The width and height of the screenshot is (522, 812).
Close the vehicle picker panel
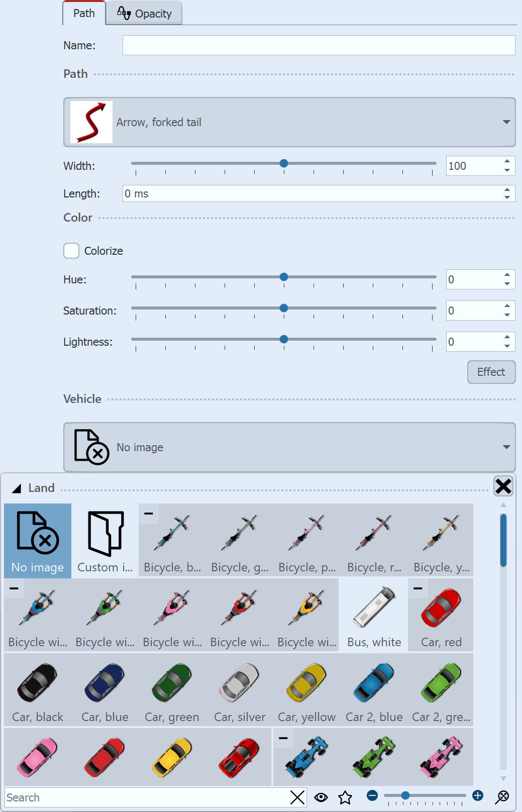click(x=503, y=486)
